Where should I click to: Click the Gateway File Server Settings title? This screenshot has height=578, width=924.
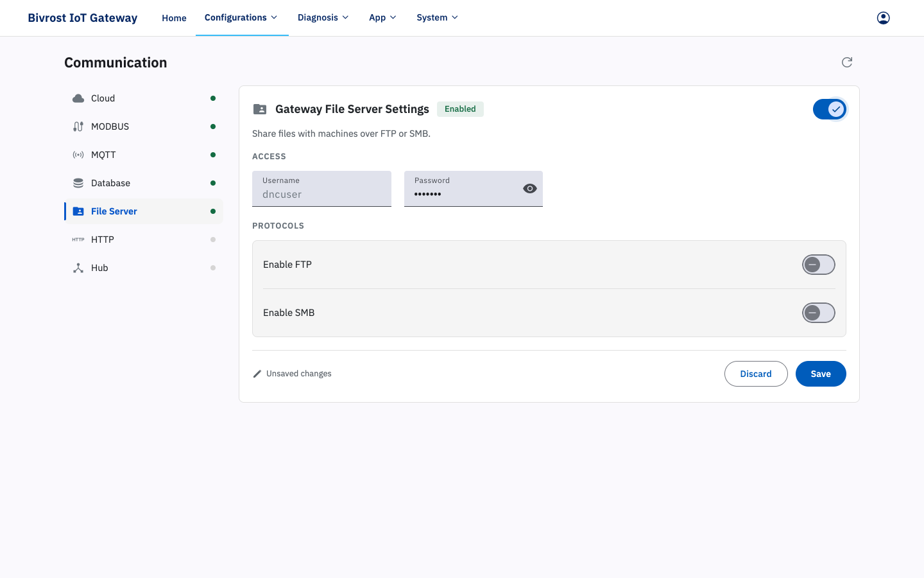(352, 109)
